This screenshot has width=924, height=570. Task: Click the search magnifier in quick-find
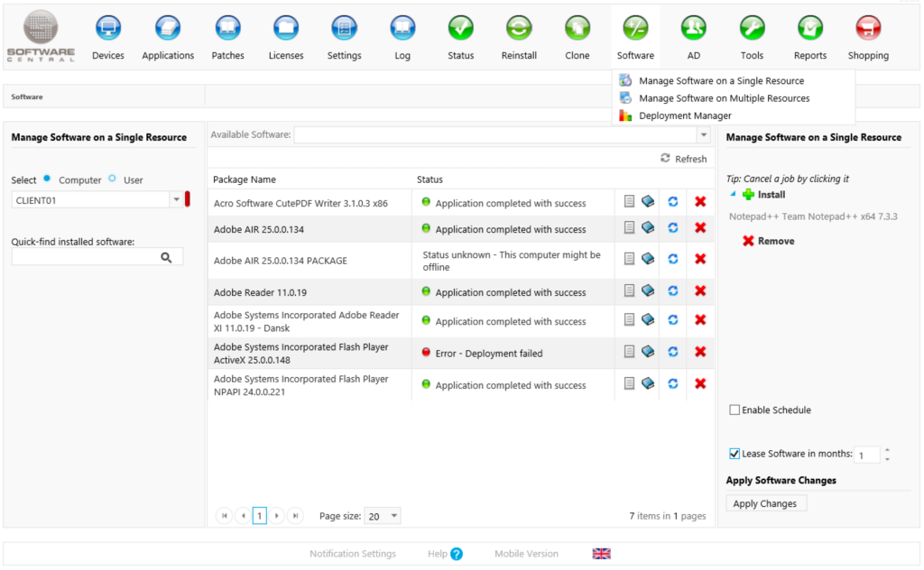[166, 257]
